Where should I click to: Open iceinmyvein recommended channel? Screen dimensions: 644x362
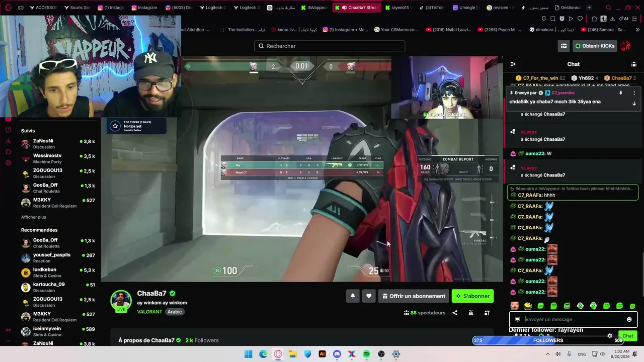58,331
